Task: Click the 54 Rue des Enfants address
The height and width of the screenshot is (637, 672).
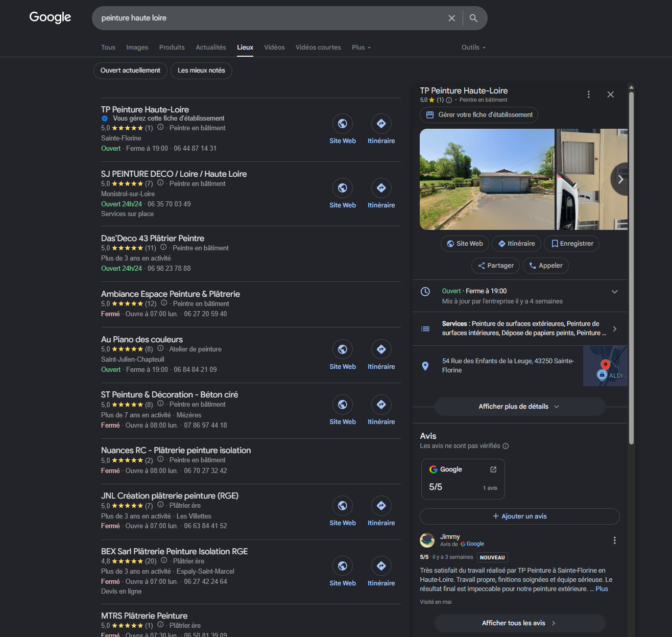Action: point(508,366)
